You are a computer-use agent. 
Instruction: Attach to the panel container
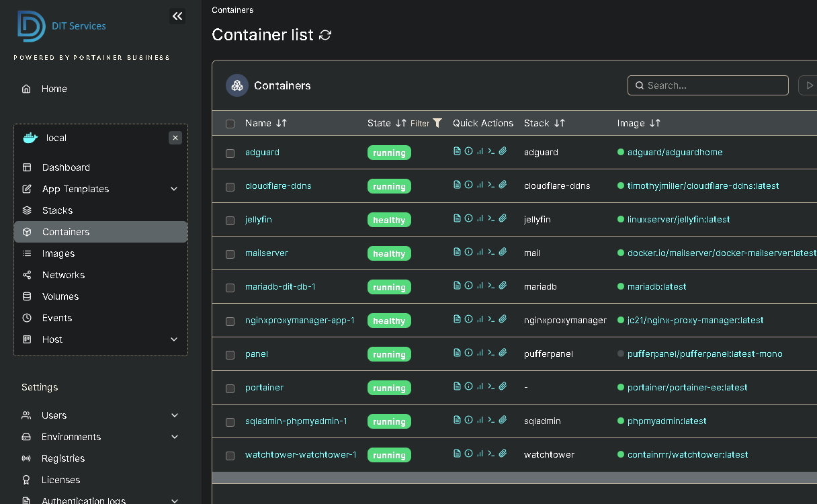coord(503,353)
